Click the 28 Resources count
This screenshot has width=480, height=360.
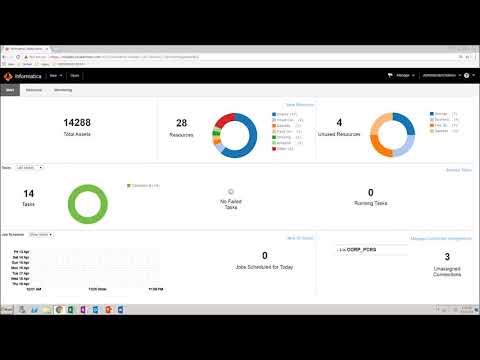(x=181, y=123)
